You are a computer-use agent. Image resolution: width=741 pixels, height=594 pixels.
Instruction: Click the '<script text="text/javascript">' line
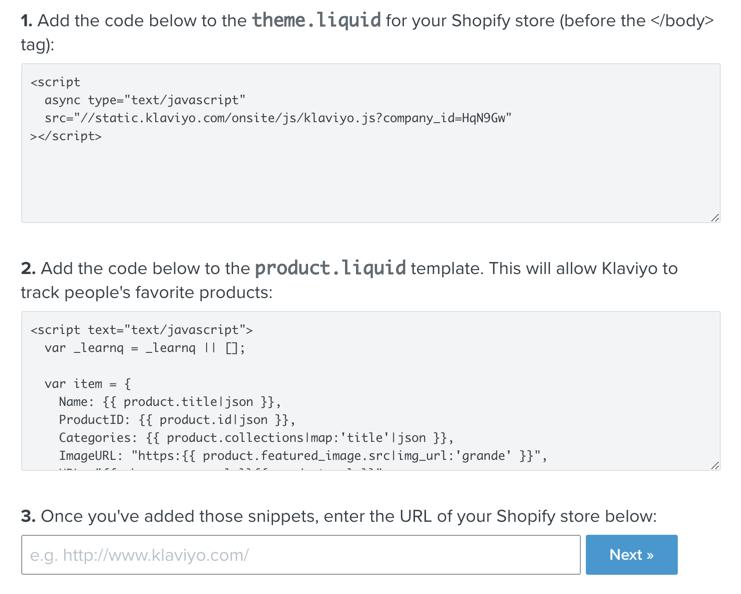click(141, 330)
